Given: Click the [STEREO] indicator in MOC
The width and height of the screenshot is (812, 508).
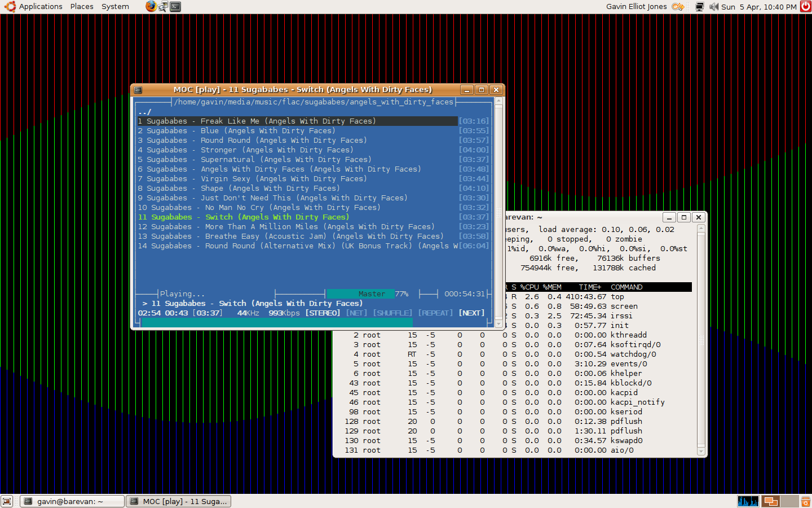Looking at the screenshot, I should (x=323, y=313).
